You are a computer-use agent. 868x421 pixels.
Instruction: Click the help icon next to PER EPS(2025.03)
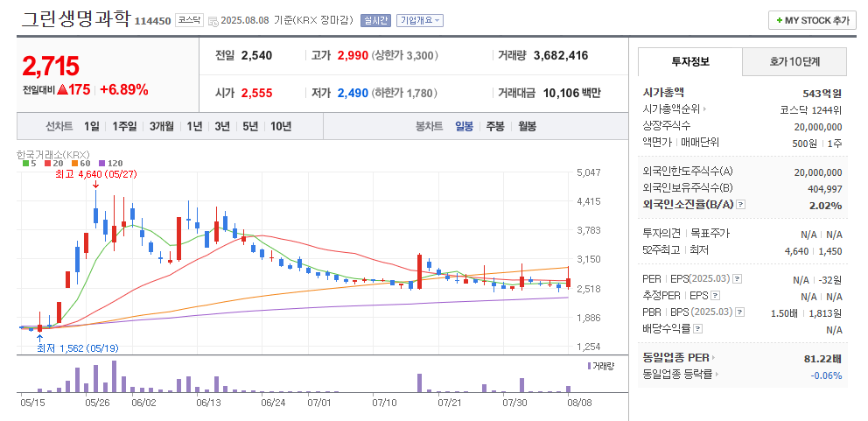click(738, 278)
